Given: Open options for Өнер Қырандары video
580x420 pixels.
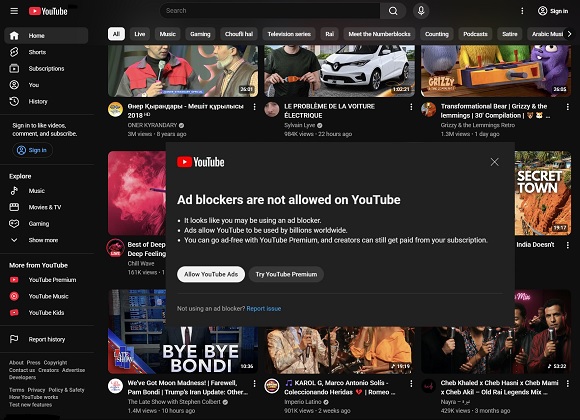Looking at the screenshot, I should click(254, 107).
